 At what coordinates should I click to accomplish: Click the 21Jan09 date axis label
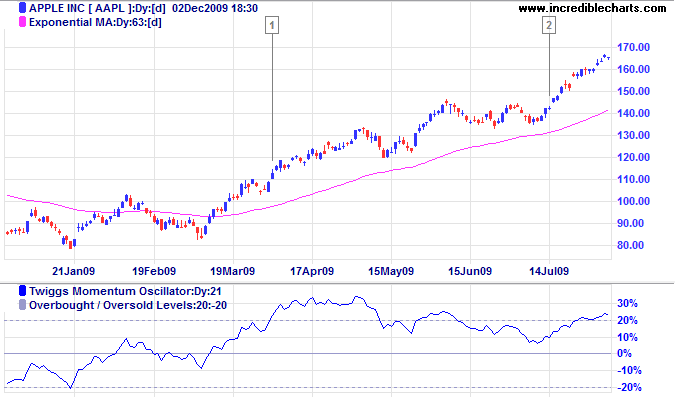click(x=73, y=271)
